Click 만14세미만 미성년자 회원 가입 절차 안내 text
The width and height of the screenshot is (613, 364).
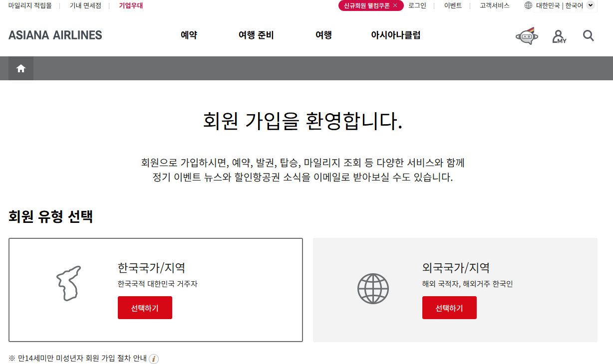[82, 359]
